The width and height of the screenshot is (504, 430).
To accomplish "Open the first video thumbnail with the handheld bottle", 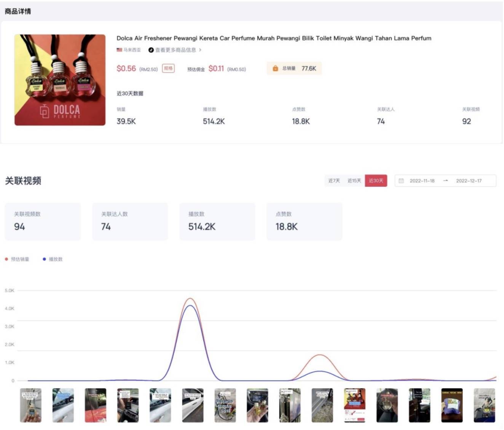I will point(30,405).
